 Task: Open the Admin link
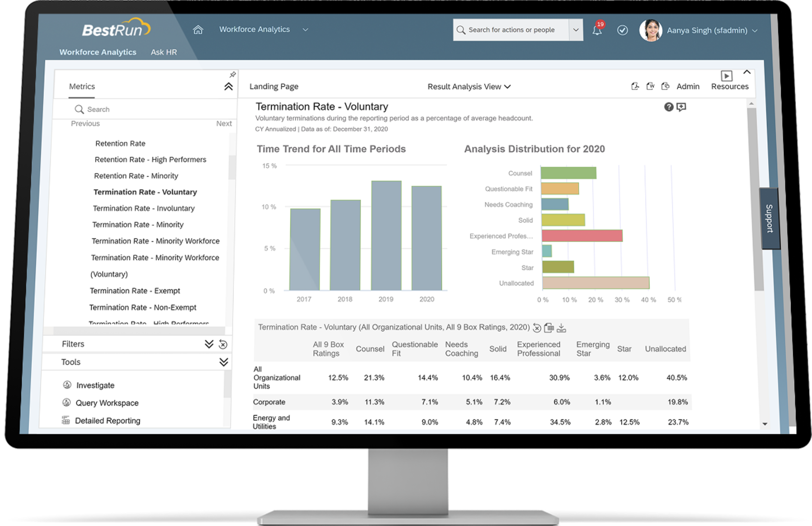(688, 87)
